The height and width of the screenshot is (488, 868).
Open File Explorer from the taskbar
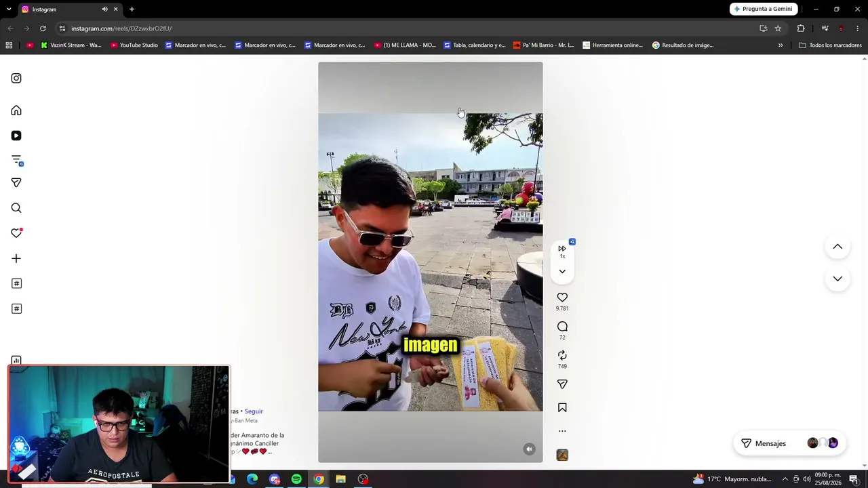[340, 479]
